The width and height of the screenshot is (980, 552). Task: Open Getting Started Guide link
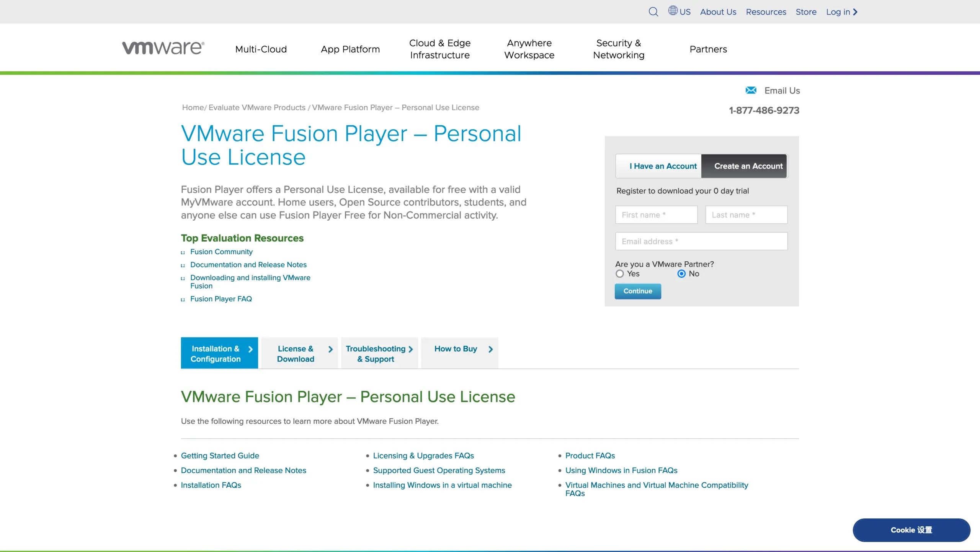[220, 456]
